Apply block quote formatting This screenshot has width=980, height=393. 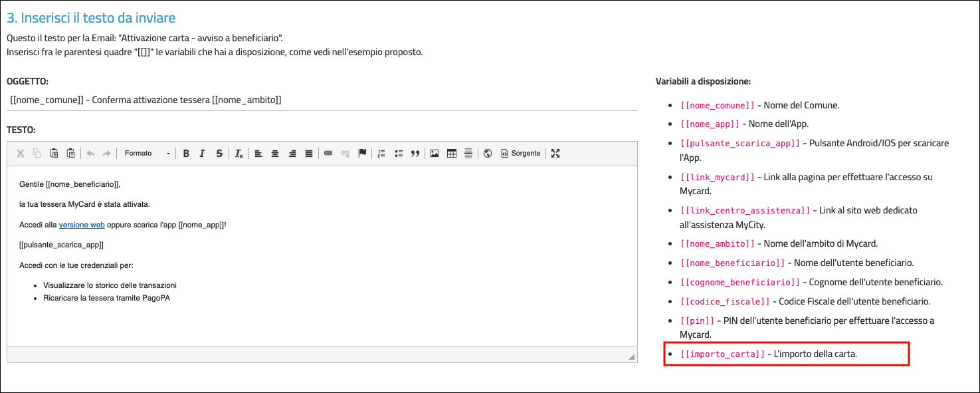point(415,154)
